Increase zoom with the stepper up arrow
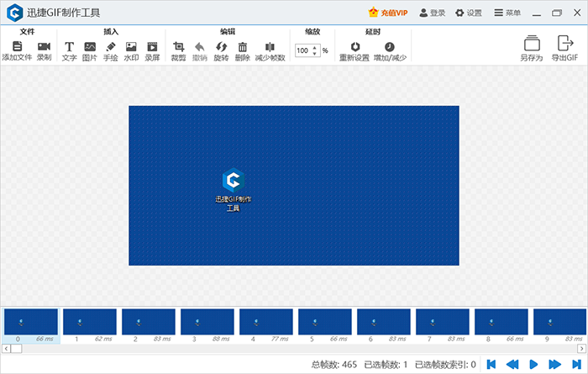Screen dimensions: 588x374 tap(315, 47)
